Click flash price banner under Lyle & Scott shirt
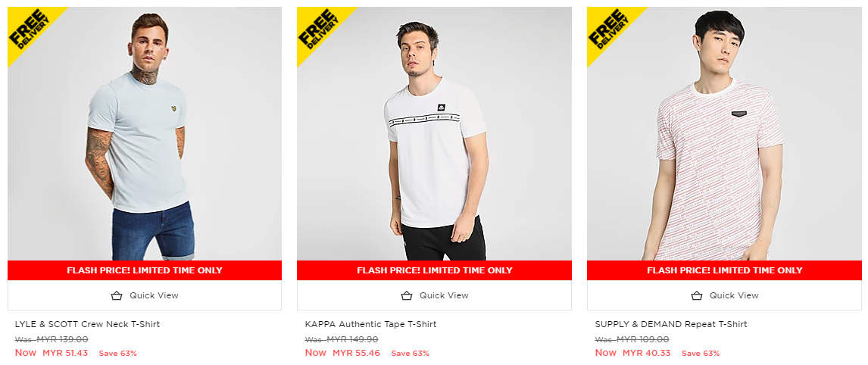The height and width of the screenshot is (365, 868). (144, 270)
